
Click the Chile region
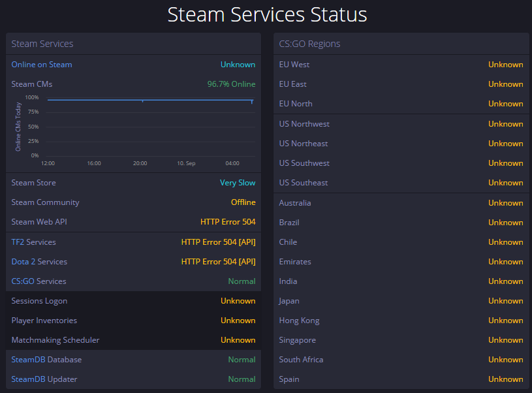point(288,242)
